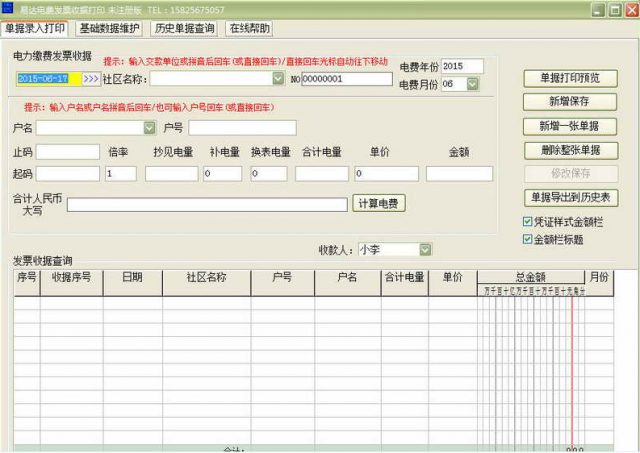Click the 止码 input field
Viewport: 640px width, 453px height.
68,152
